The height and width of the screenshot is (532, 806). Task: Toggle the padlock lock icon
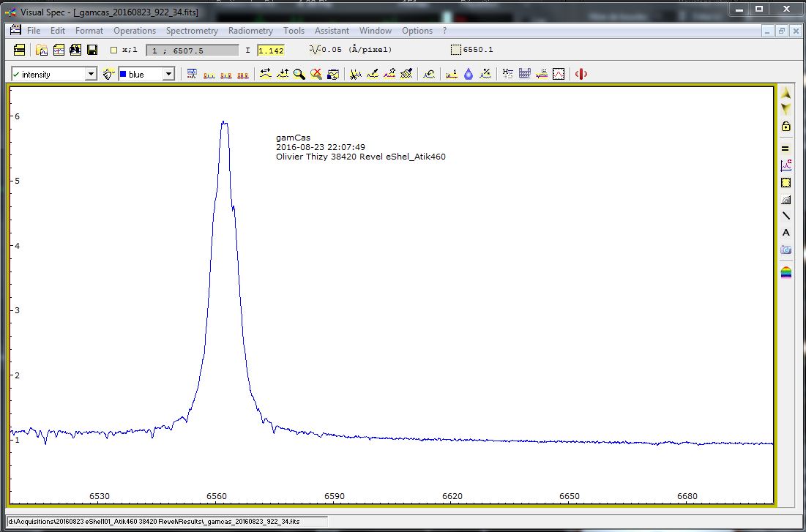click(x=786, y=126)
